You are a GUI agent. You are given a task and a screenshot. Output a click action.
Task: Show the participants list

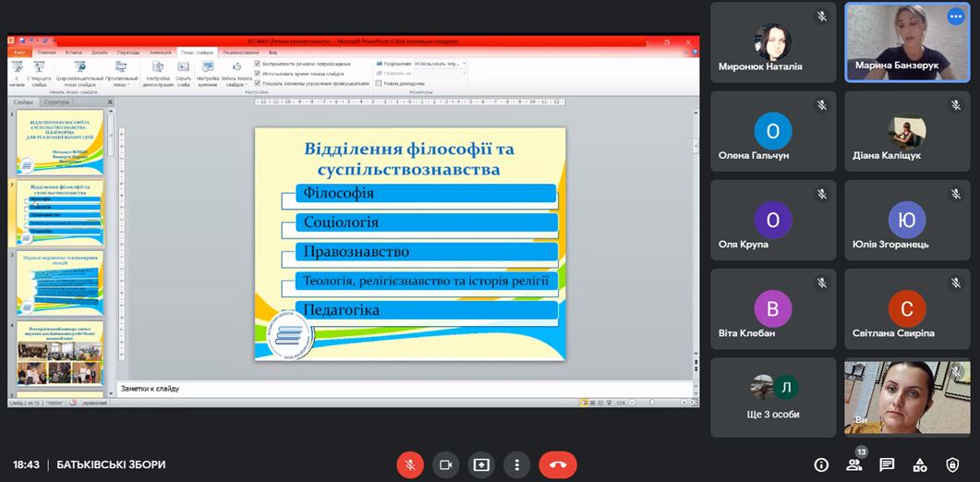click(x=854, y=464)
